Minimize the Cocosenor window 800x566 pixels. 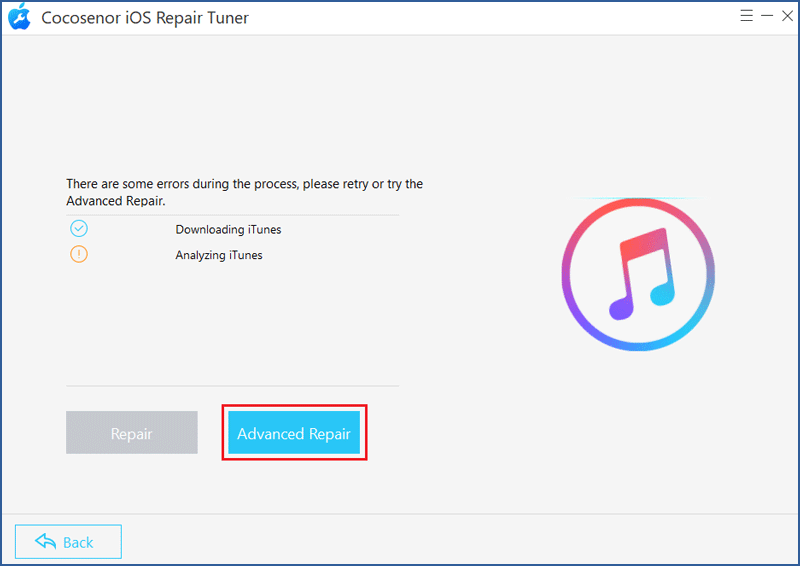coord(767,16)
